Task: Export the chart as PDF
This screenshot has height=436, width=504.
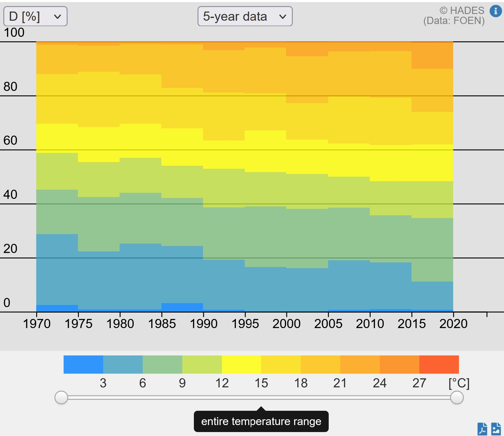Action: (482, 429)
